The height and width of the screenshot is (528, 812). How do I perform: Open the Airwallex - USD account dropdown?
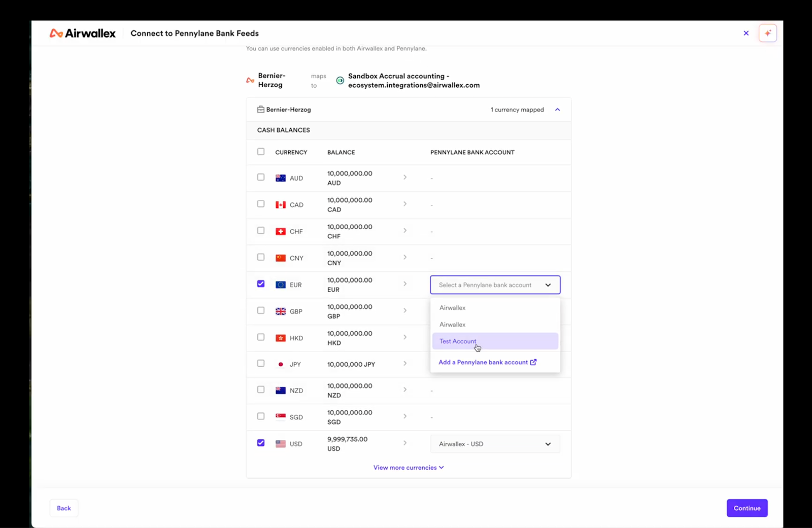[x=495, y=444]
